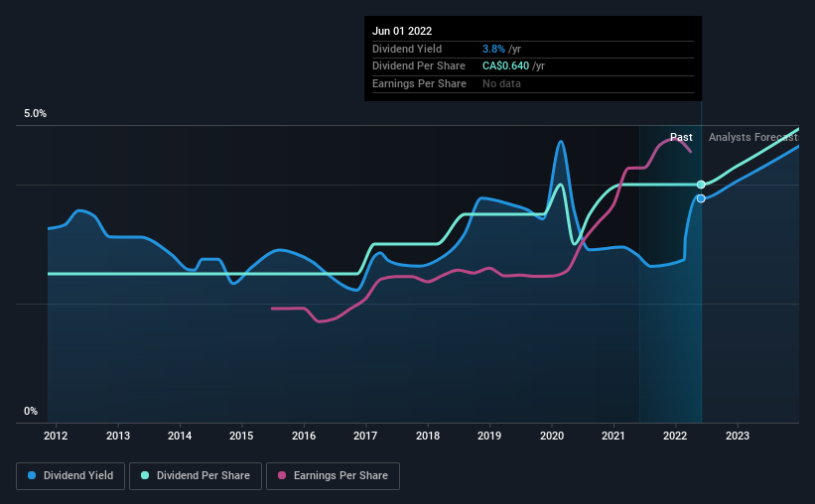Click the 3.8% dividend yield value
The image size is (815, 504).
click(493, 49)
